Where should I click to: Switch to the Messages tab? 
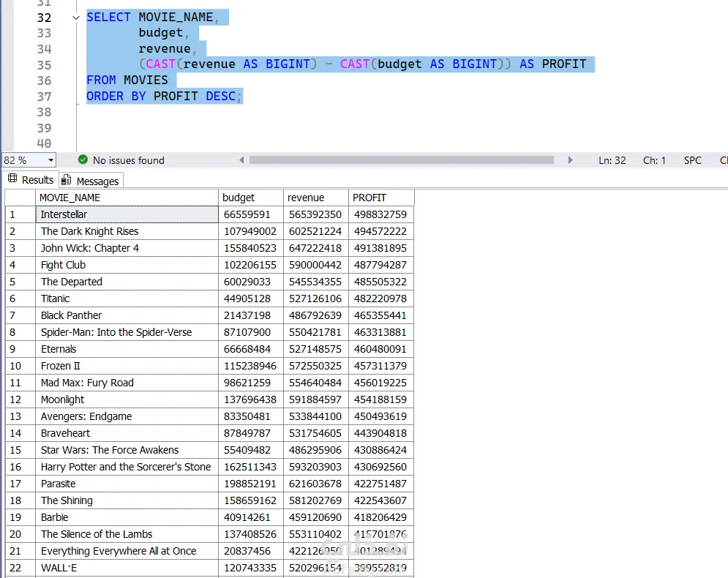[91, 181]
